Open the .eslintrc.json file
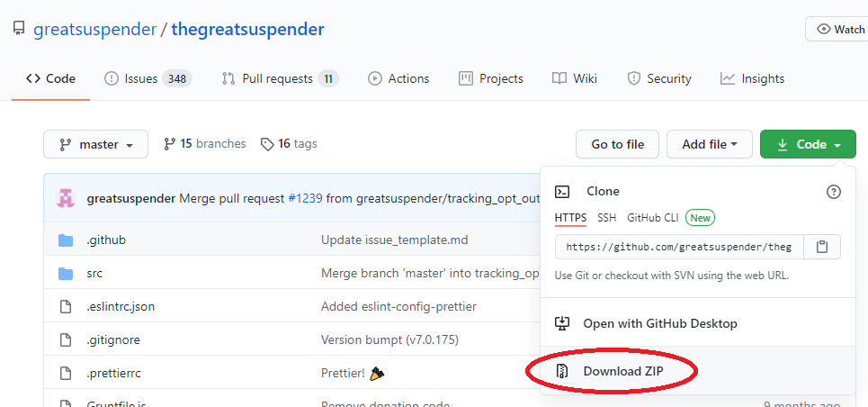Image resolution: width=868 pixels, height=407 pixels. coord(121,306)
